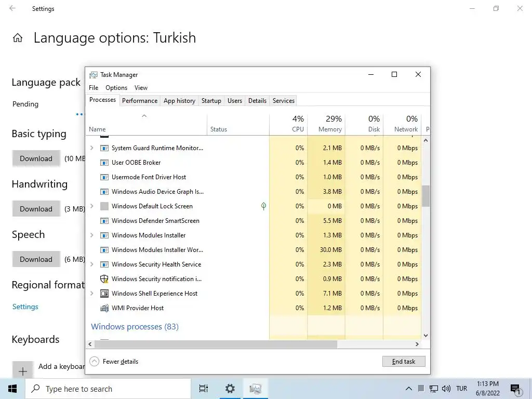Sort by the Memory column header

326,124
